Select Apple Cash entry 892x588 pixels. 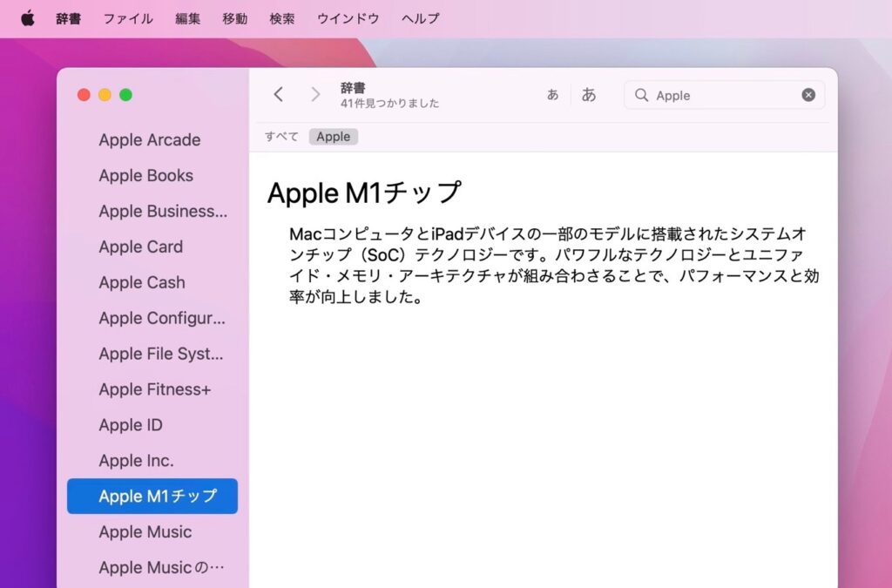point(142,282)
